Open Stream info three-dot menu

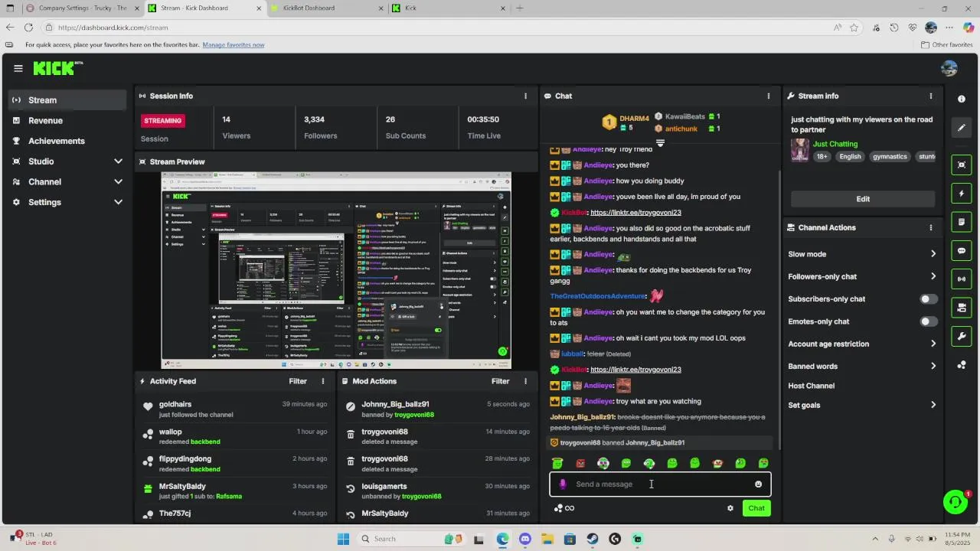(x=931, y=96)
